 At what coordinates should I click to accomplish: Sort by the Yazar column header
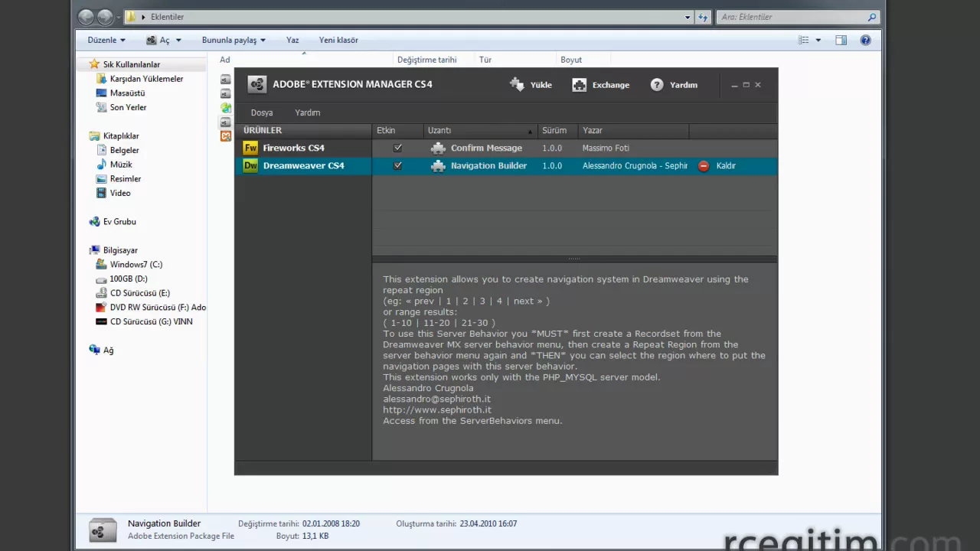pyautogui.click(x=634, y=130)
